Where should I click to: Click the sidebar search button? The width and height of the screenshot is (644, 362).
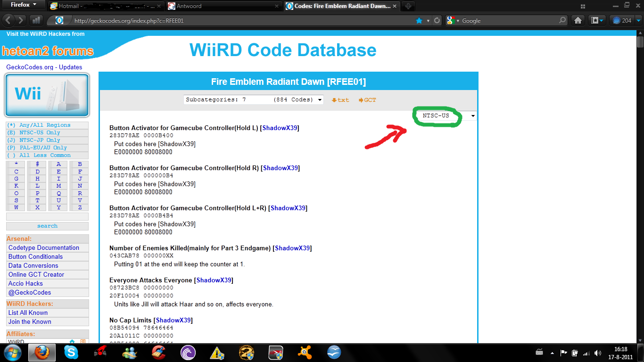47,226
